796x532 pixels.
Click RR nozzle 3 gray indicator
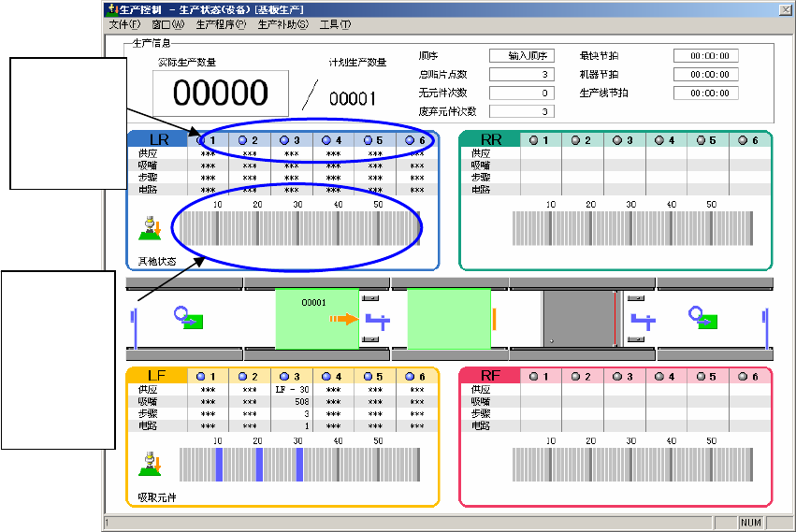617,140
